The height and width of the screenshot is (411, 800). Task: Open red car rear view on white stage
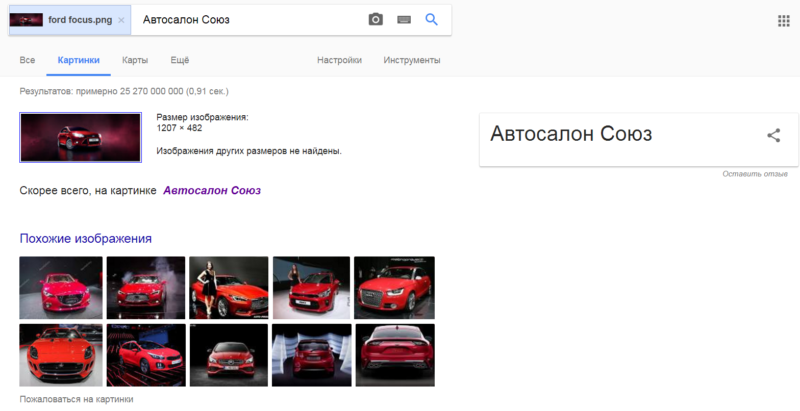click(311, 355)
